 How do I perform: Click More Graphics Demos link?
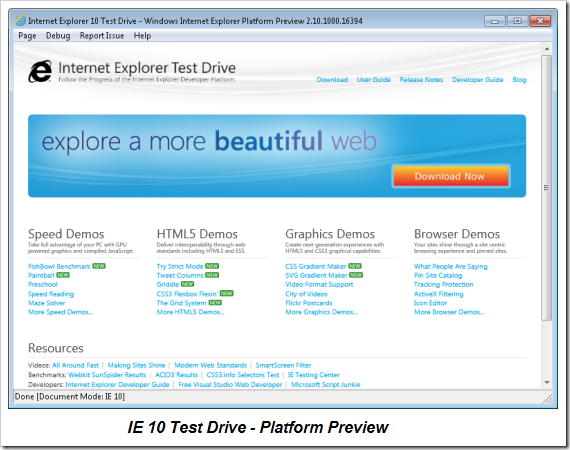(322, 312)
